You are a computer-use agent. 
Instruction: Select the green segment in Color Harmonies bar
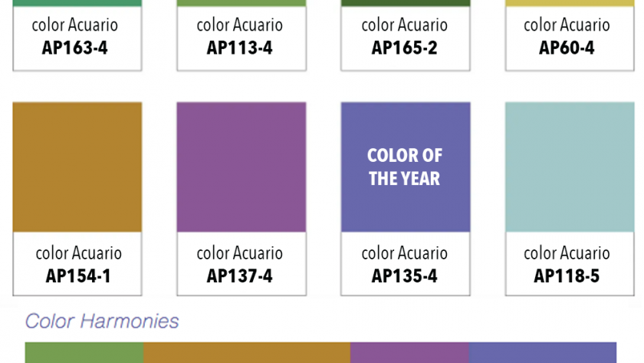tap(84, 353)
